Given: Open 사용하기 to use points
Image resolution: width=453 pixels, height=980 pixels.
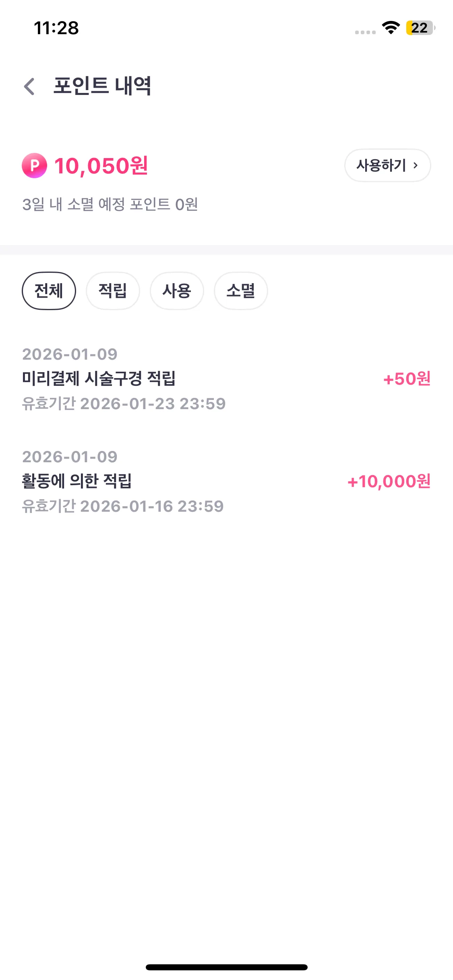Looking at the screenshot, I should (387, 165).
